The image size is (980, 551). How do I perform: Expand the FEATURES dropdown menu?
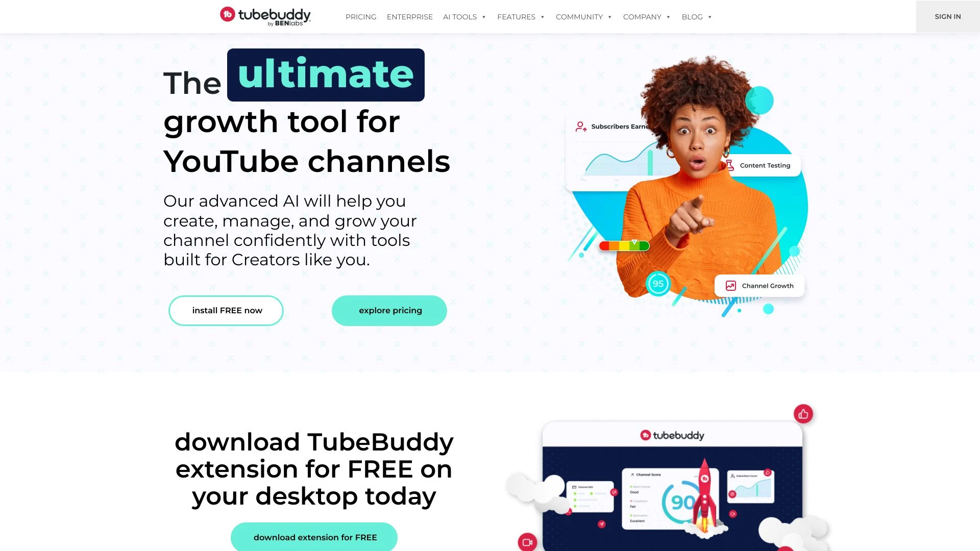tap(522, 16)
